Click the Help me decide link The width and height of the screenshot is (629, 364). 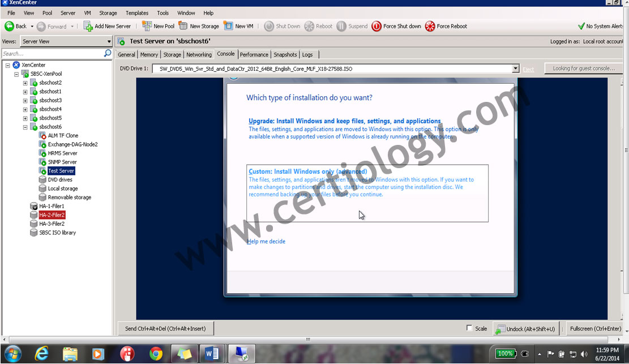(266, 241)
